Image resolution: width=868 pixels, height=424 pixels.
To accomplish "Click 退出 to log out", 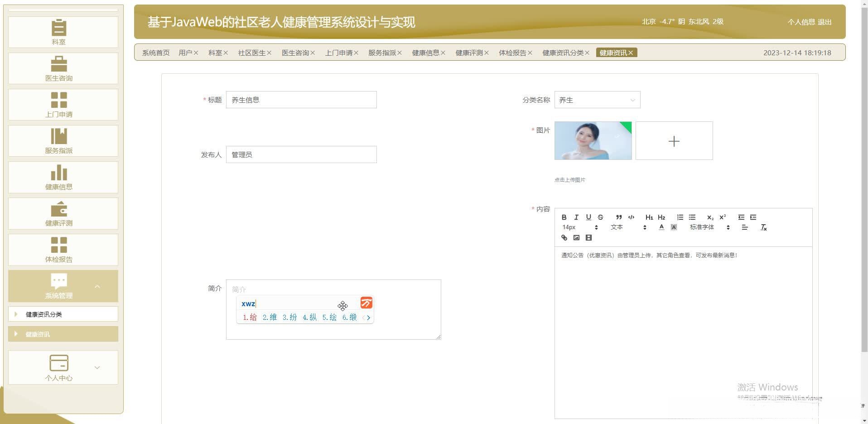I will 825,22.
